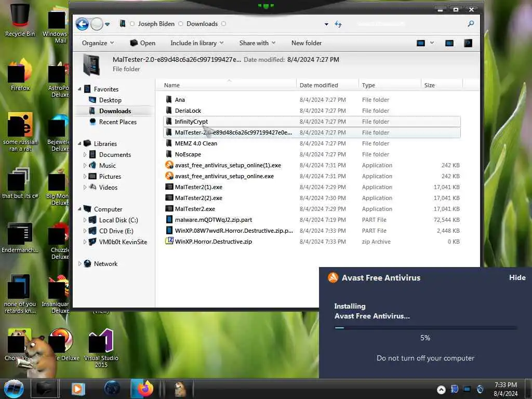The width and height of the screenshot is (532, 399).
Task: Select CD Drive (E:) in the sidebar
Action: pyautogui.click(x=116, y=231)
